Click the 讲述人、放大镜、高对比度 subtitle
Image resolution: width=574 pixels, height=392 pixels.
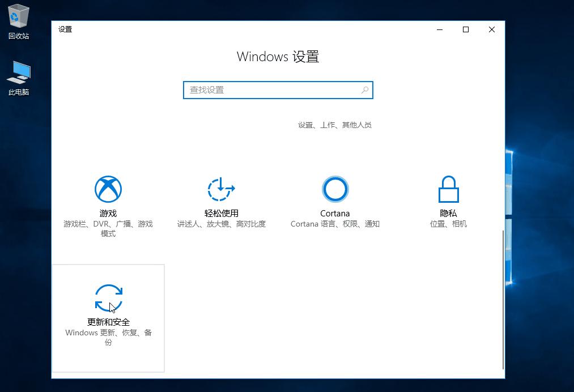(221, 224)
